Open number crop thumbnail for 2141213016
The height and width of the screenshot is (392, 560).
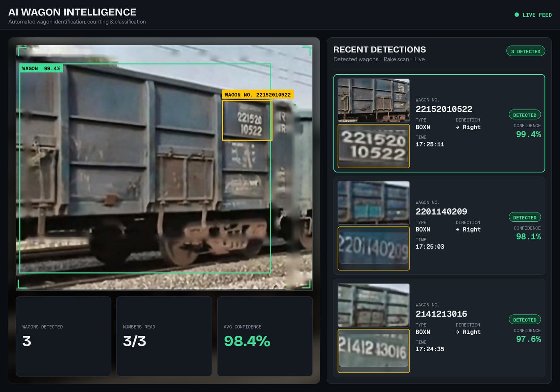pos(374,351)
